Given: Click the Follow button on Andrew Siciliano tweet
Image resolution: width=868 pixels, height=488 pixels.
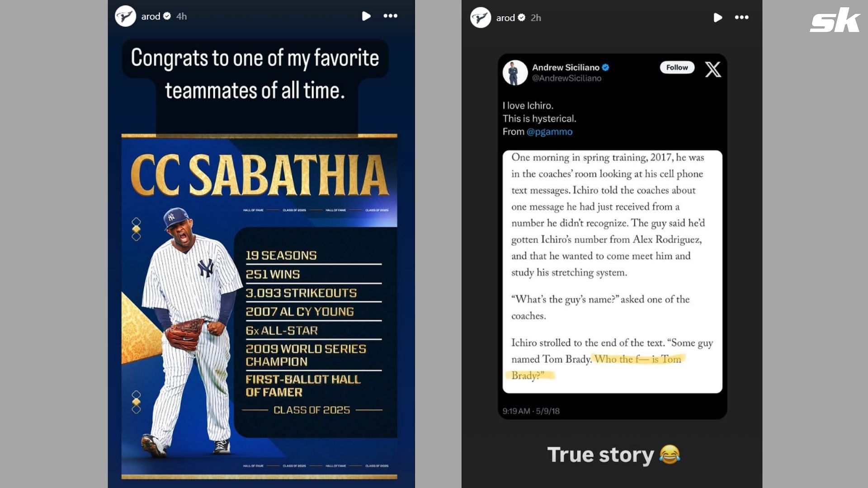Looking at the screenshot, I should (x=678, y=67).
